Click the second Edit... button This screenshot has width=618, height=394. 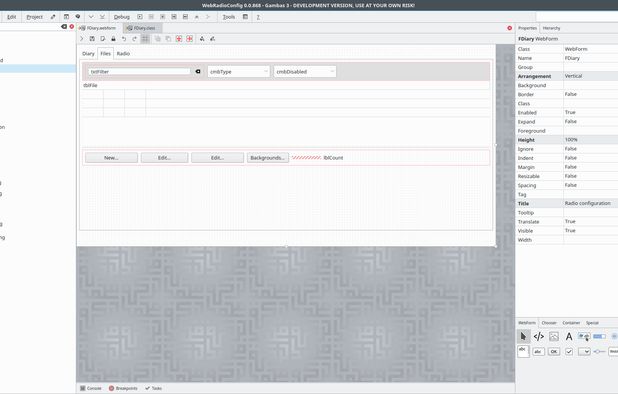pos(218,158)
